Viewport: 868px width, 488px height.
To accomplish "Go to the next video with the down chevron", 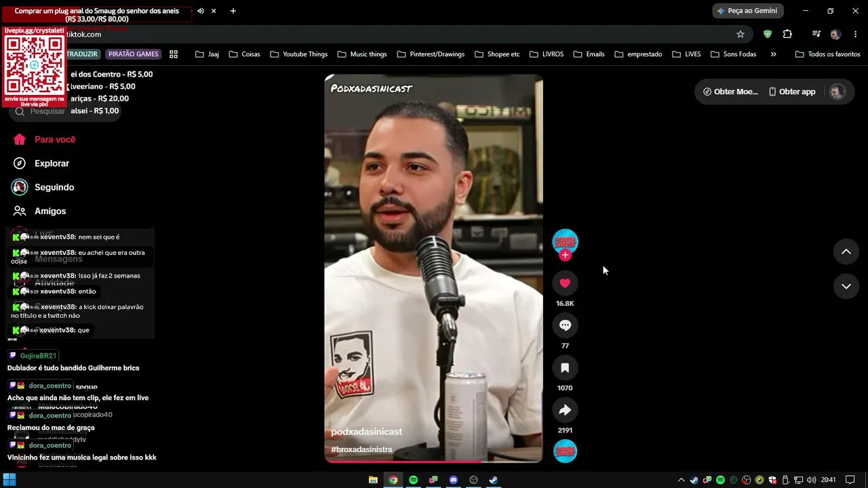I will pyautogui.click(x=846, y=286).
